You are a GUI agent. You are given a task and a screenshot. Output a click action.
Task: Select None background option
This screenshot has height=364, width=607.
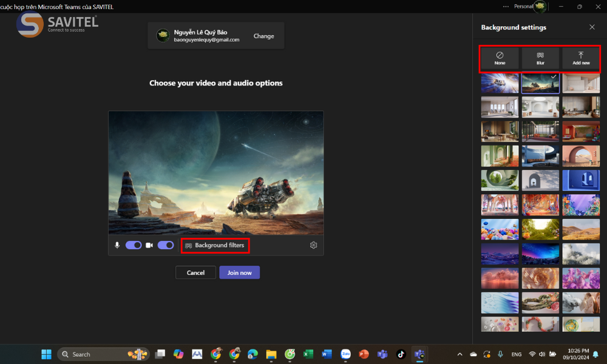500,58
